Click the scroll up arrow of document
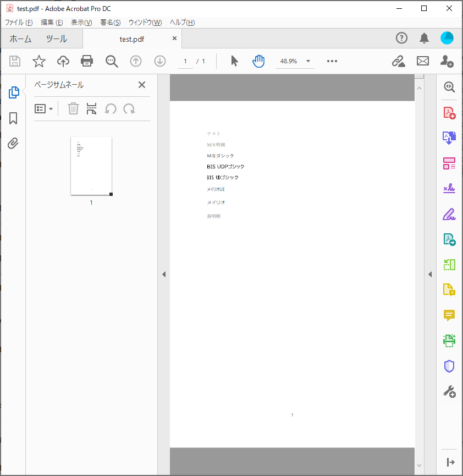Viewport: 463px width, 476px height. 420,89
